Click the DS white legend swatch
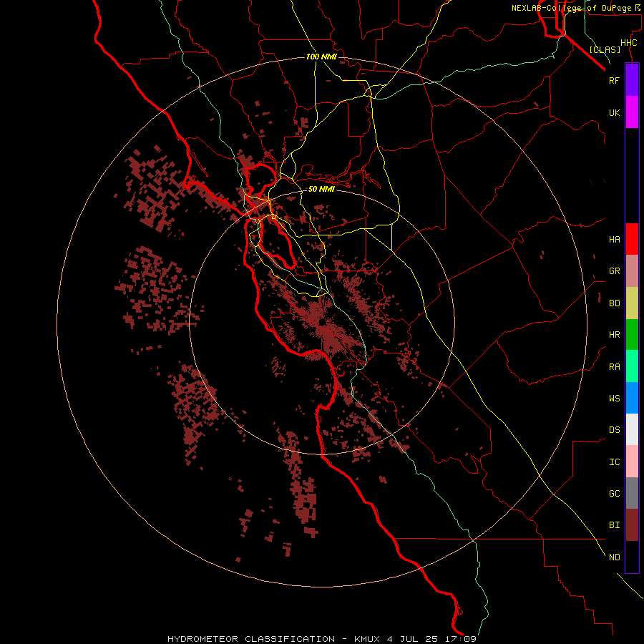Screen dimensions: 644x644 pos(632,429)
